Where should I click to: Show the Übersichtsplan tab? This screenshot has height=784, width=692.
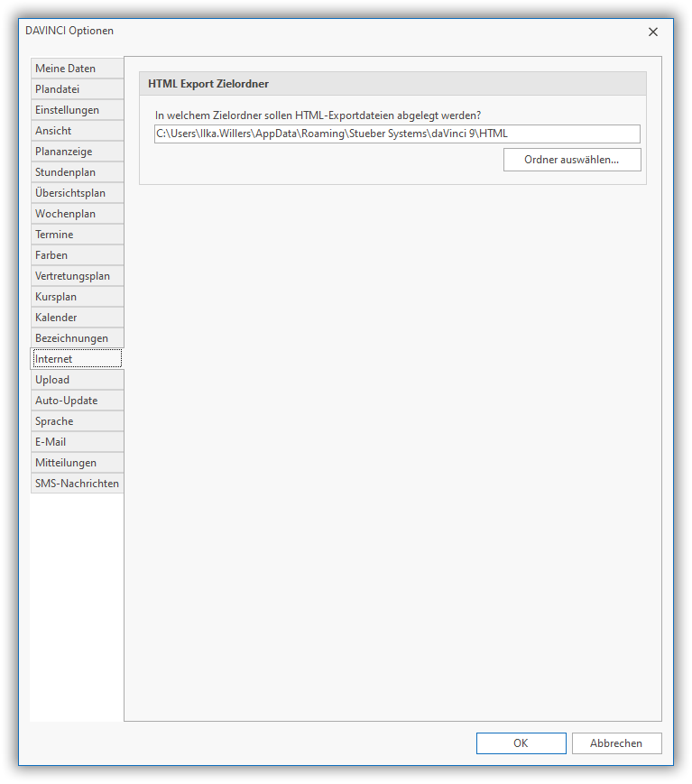(x=77, y=193)
